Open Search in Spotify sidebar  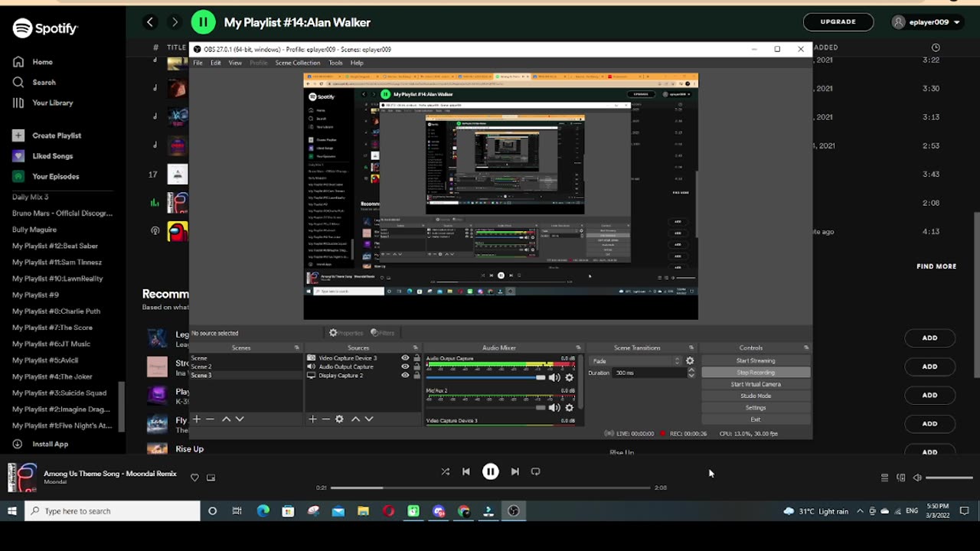coord(44,82)
